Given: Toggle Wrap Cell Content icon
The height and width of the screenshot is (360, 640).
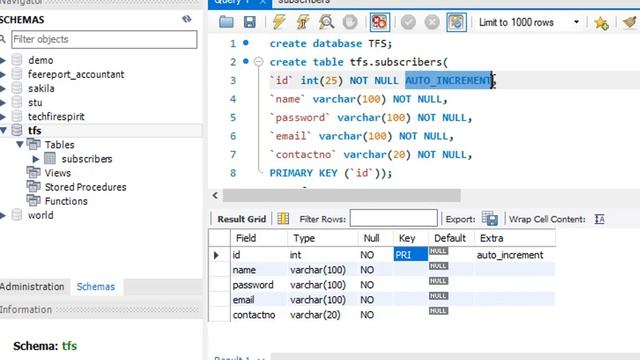Looking at the screenshot, I should point(599,219).
